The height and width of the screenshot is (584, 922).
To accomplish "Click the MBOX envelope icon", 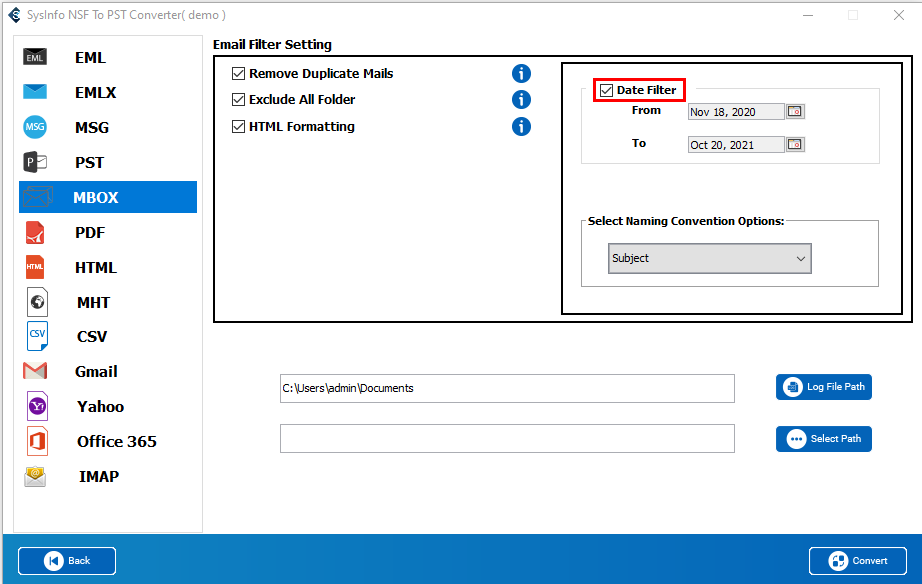I will (38, 197).
